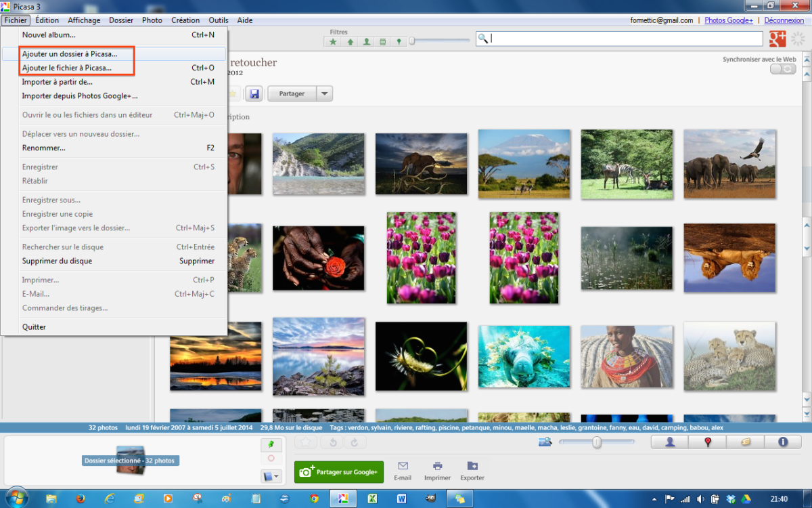Select the hands holding red rose thumbnail
This screenshot has height=508, width=812.
319,258
